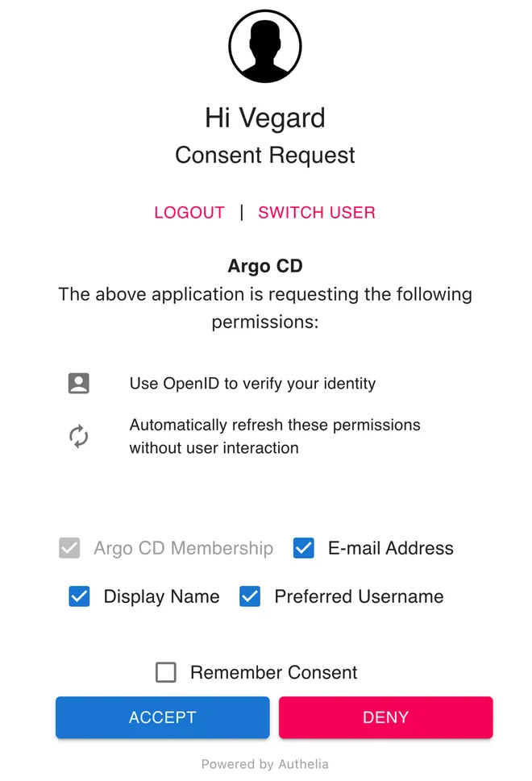Uncheck the Preferred Username scope
The height and width of the screenshot is (781, 532).
(x=250, y=596)
